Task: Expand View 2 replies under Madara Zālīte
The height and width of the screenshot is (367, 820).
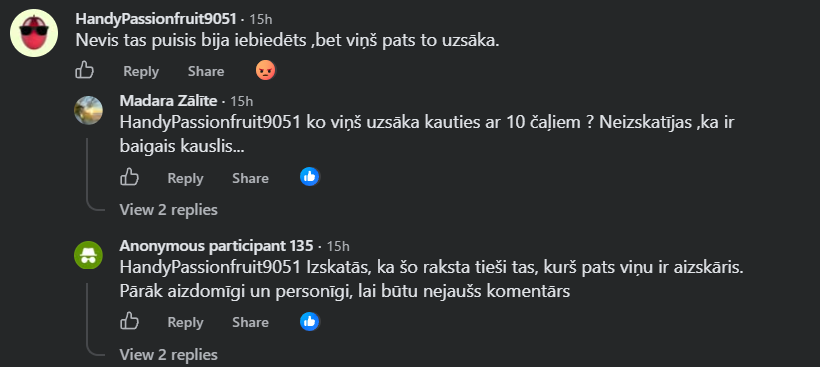Action: tap(168, 210)
